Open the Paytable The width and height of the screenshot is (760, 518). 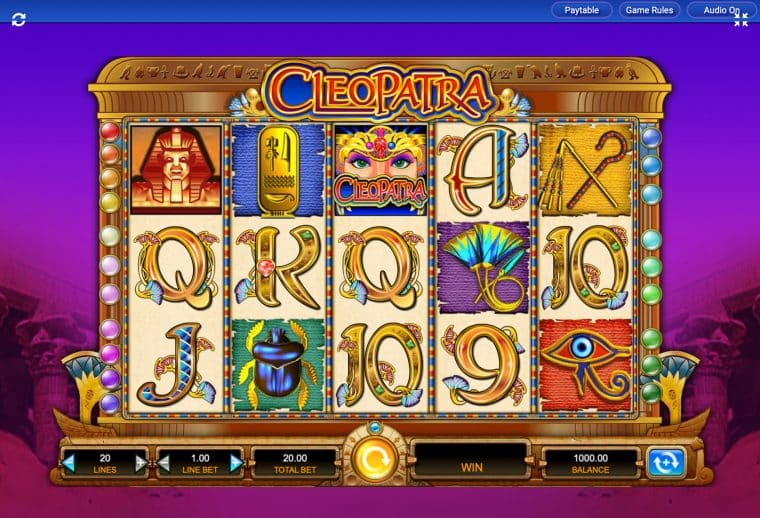[x=582, y=10]
